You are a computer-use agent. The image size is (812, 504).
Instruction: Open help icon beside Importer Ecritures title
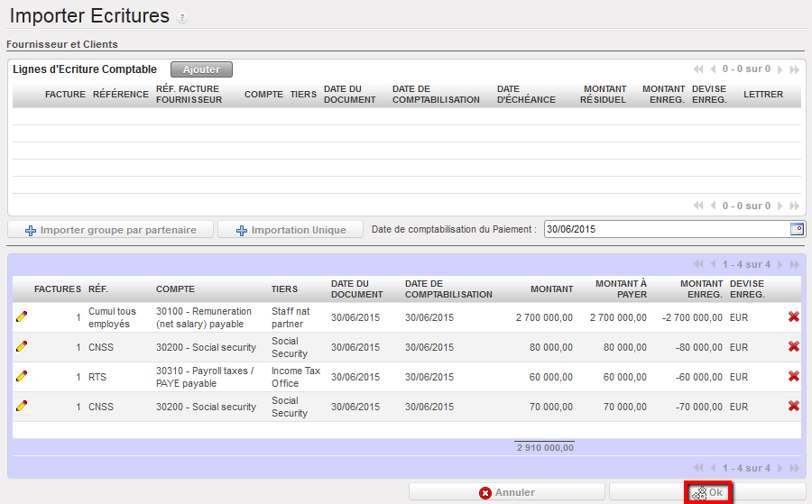[182, 18]
